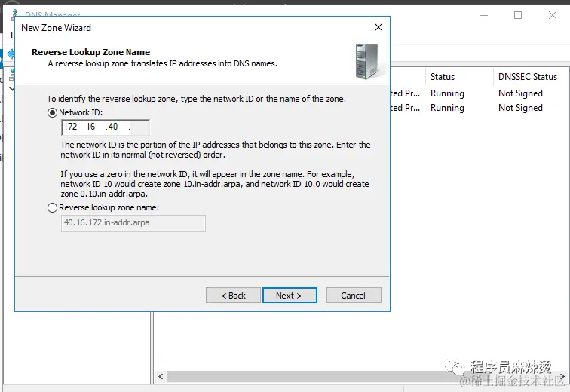
Task: Maximize the DNS Manager window
Action: [518, 15]
